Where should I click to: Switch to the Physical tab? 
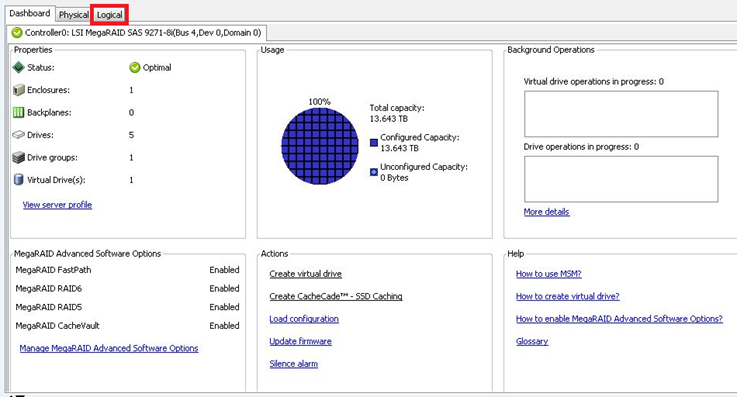(73, 15)
